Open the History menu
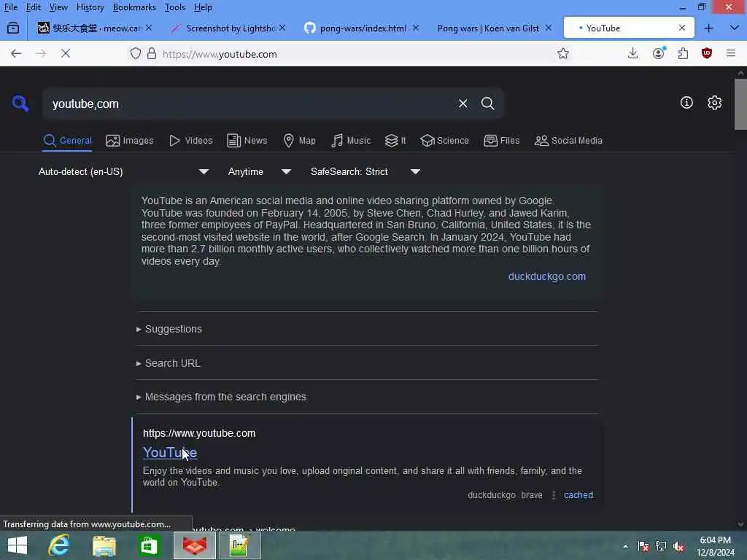 [x=90, y=7]
